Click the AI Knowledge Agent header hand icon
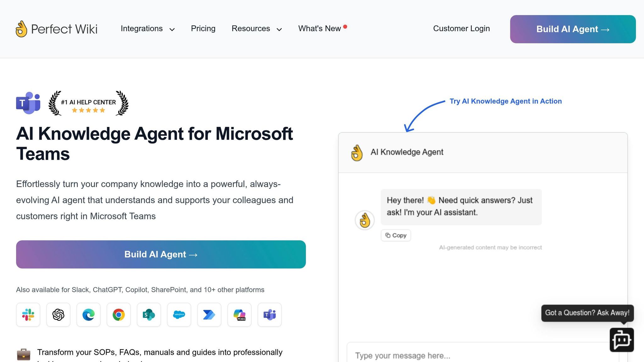This screenshot has width=644, height=362. (357, 153)
